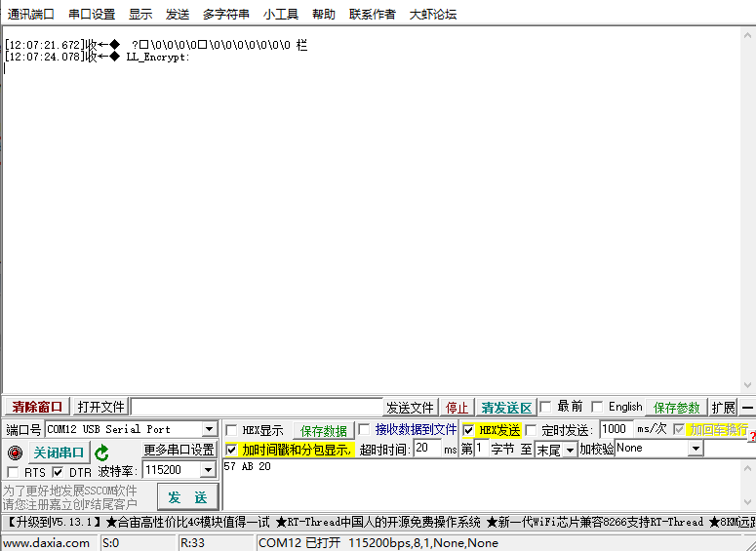
Task: Click the 清除窗口 clear window button
Action: (x=37, y=407)
